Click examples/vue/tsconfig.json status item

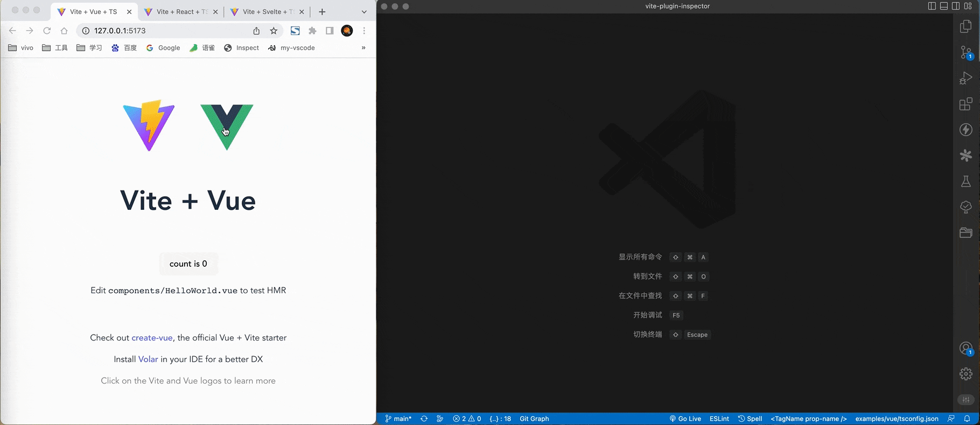click(x=897, y=419)
